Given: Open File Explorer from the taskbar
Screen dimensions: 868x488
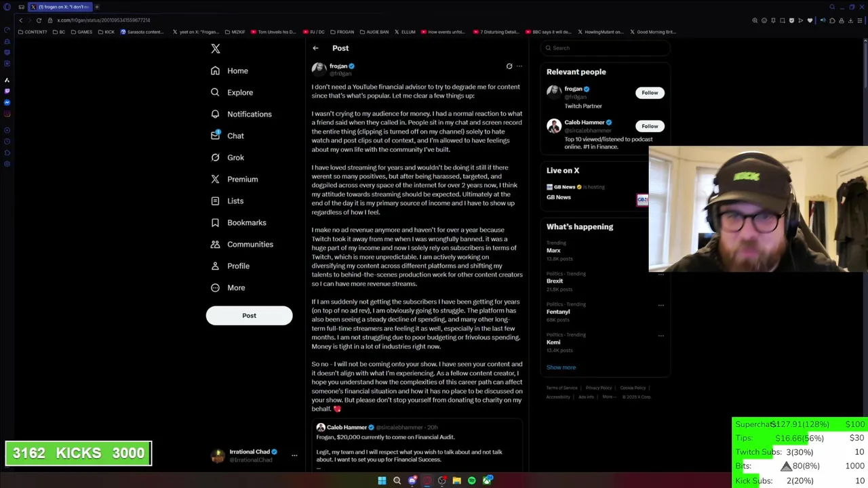Looking at the screenshot, I should pyautogui.click(x=456, y=481).
